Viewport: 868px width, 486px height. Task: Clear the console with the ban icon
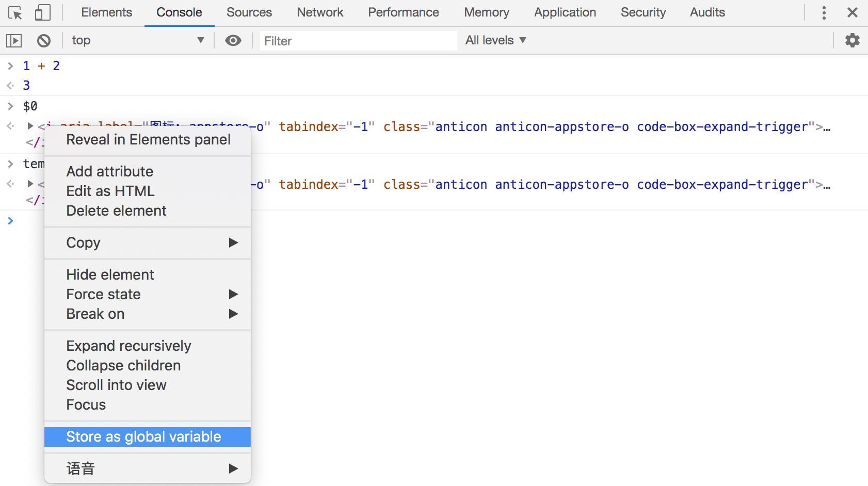tap(44, 40)
